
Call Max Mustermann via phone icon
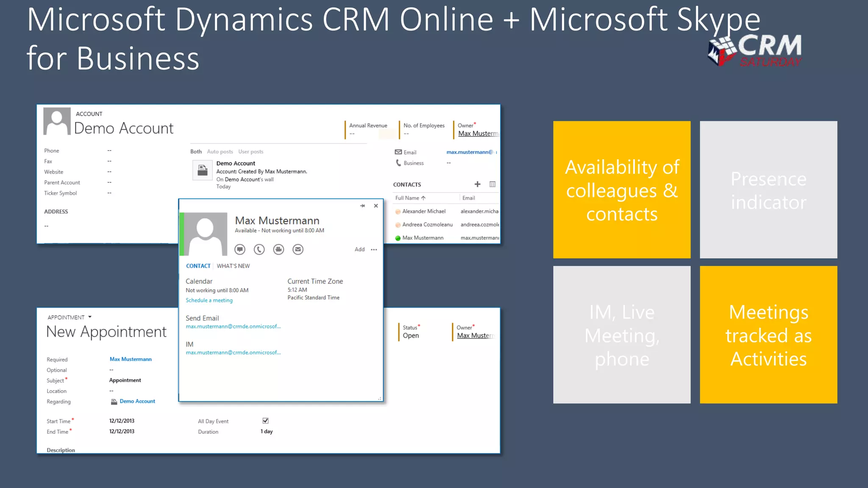(259, 250)
